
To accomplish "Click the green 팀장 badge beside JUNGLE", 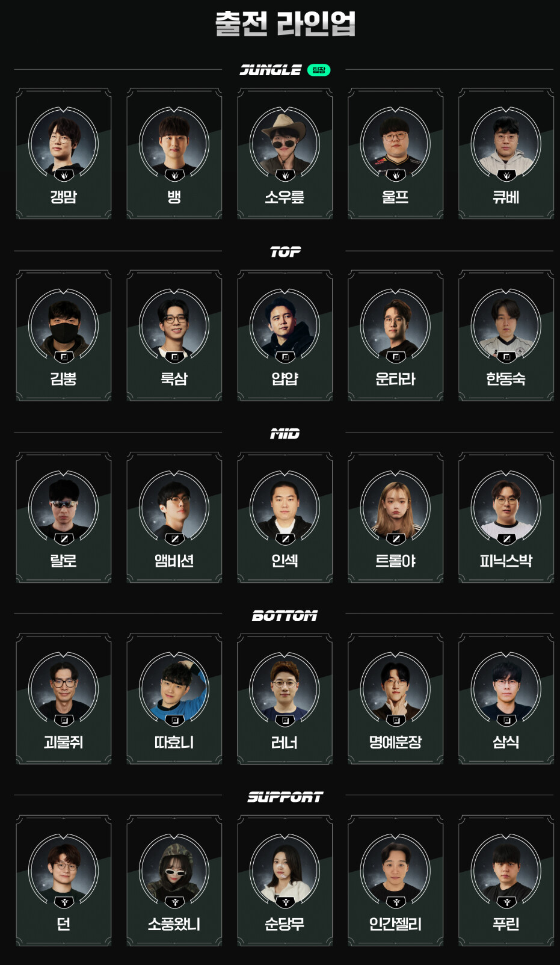I will click(319, 70).
